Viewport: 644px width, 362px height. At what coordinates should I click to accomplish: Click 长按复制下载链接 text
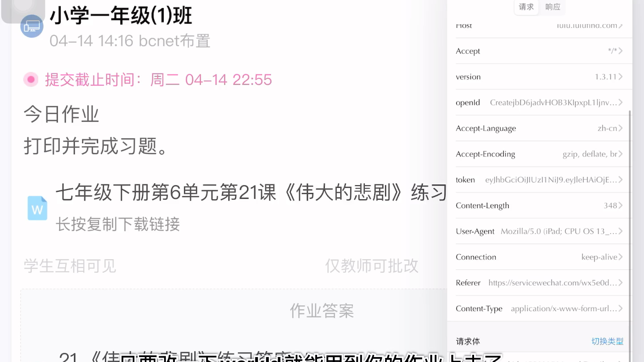[118, 224]
